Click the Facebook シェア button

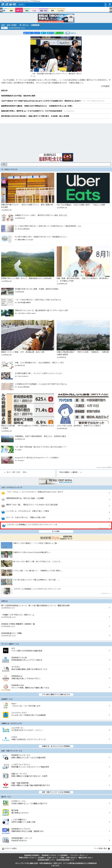tap(37, 33)
